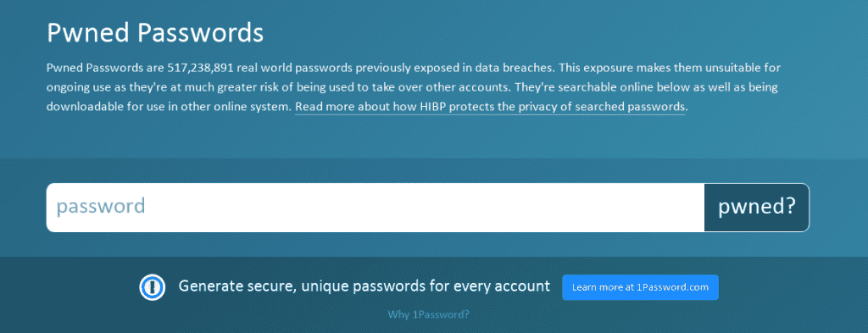Select the 'password' placeholder text in search box
The image size is (868, 333).
(101, 207)
